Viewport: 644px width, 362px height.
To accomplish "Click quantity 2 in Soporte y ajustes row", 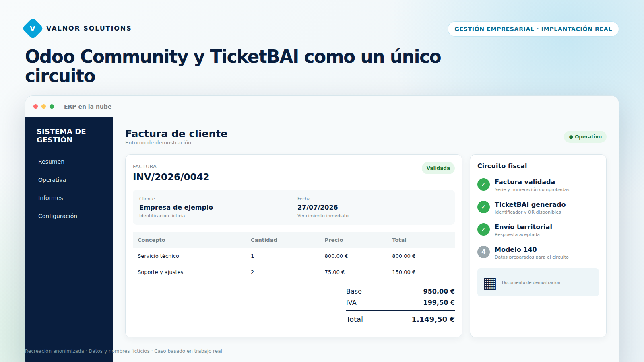I will (x=252, y=272).
